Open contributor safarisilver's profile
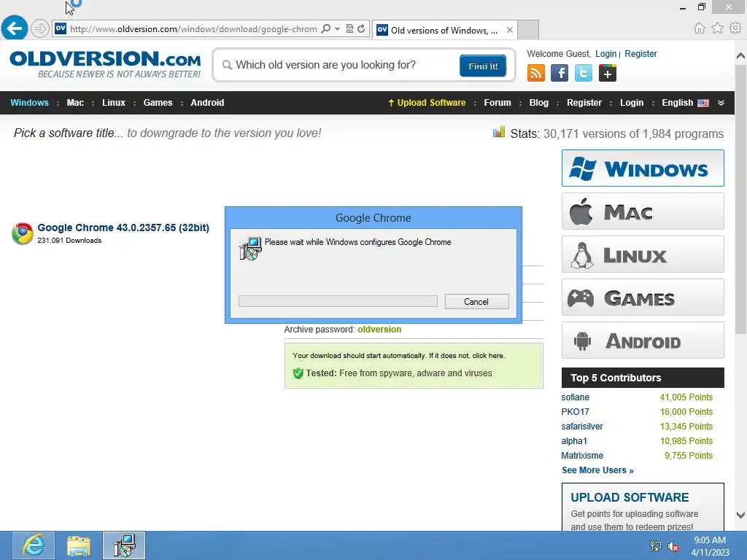 pos(581,427)
